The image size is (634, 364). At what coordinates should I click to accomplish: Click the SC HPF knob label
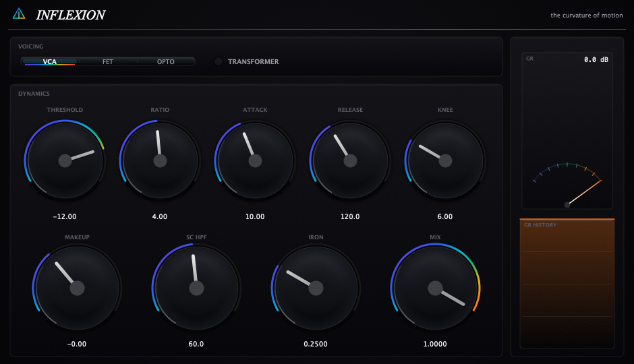196,237
